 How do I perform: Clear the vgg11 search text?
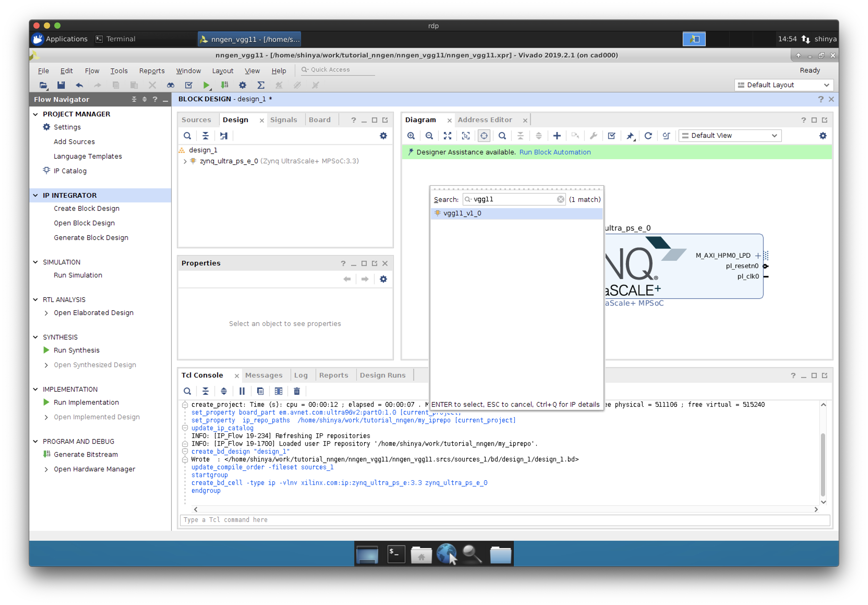pos(560,199)
